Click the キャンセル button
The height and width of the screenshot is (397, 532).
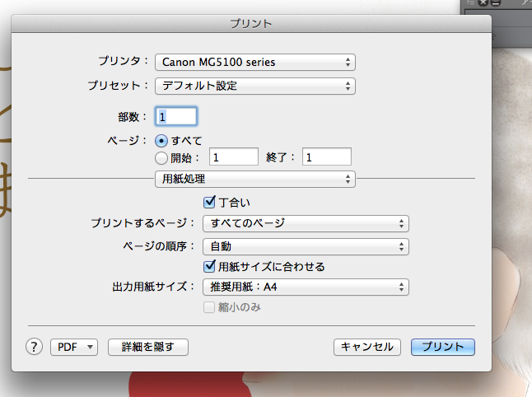pyautogui.click(x=367, y=347)
